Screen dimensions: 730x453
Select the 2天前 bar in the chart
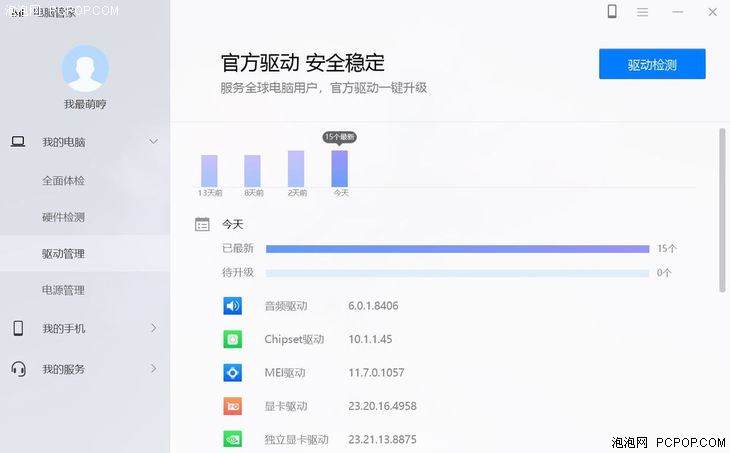point(296,169)
